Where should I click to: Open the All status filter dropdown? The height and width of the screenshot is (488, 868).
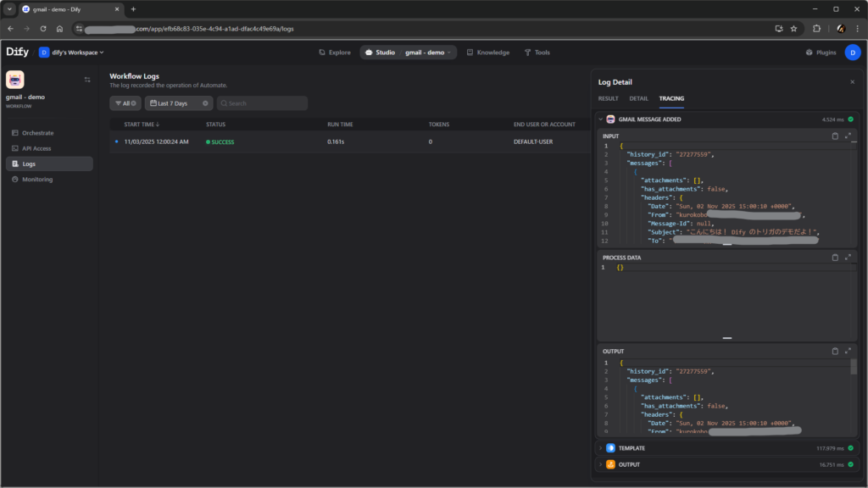pos(125,103)
